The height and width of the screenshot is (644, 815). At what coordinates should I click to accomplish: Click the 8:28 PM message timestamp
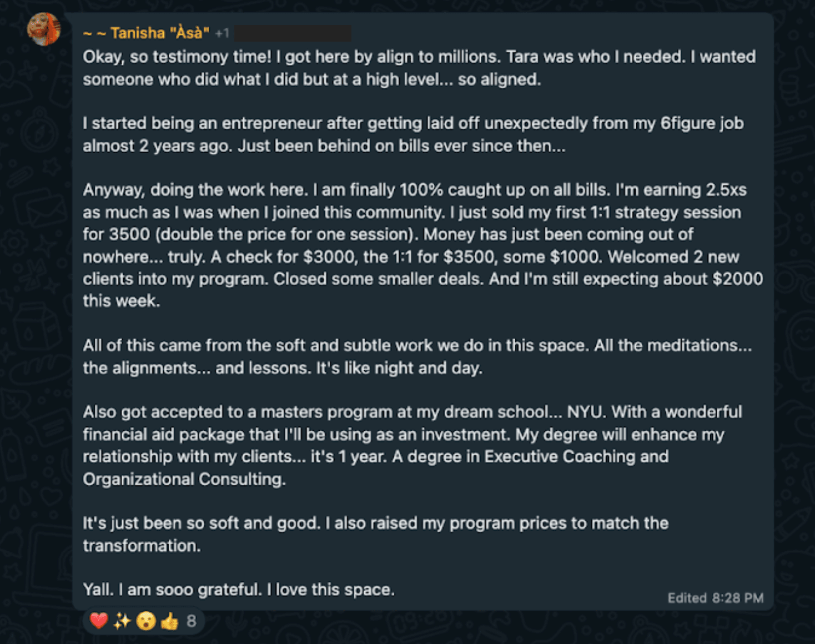pos(738,598)
